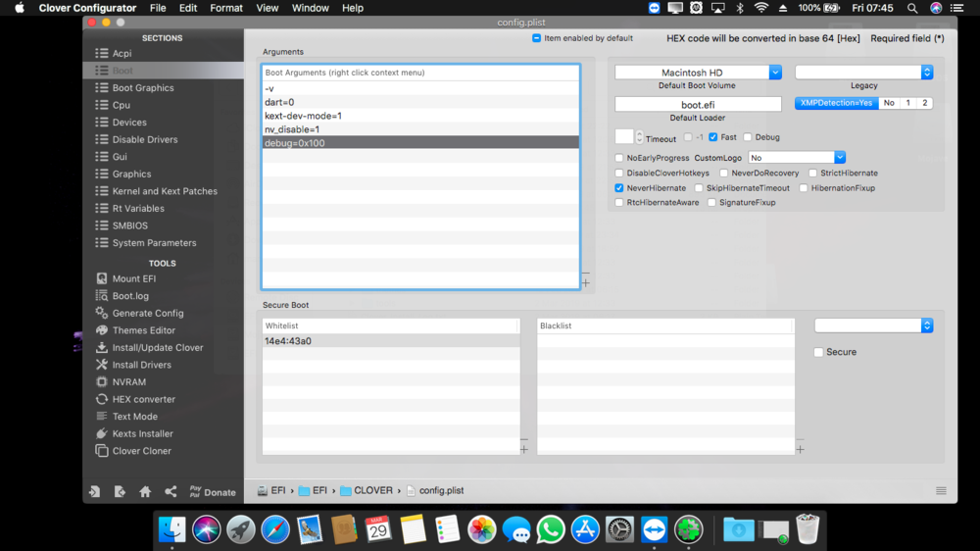Add a Blacklist entry
This screenshot has height=551, width=980.
point(800,450)
